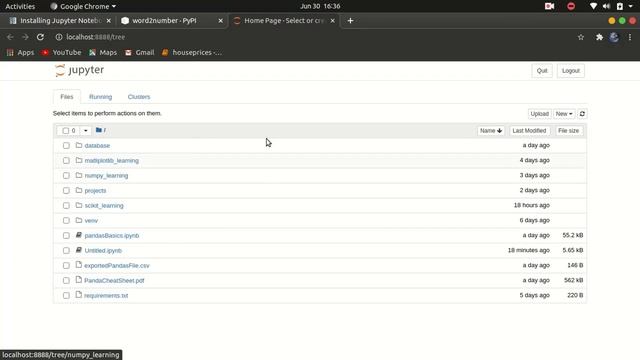Open the clock and calendar in top bar
The width and height of the screenshot is (640, 360).
(x=320, y=6)
